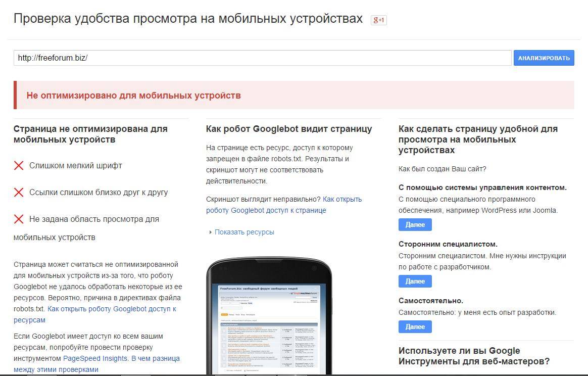This screenshot has width=588, height=376.
Task: Click the 'АНАЛИЗИРОВАТЬ' button
Action: pos(544,58)
